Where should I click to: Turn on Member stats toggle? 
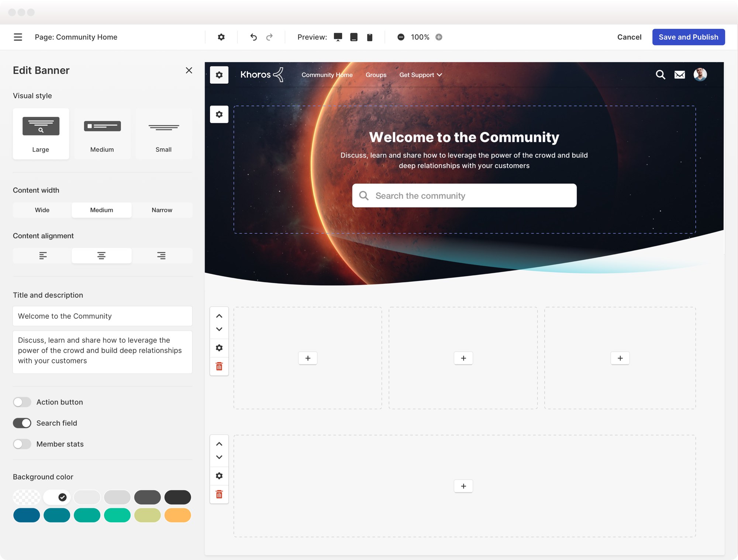click(x=22, y=444)
